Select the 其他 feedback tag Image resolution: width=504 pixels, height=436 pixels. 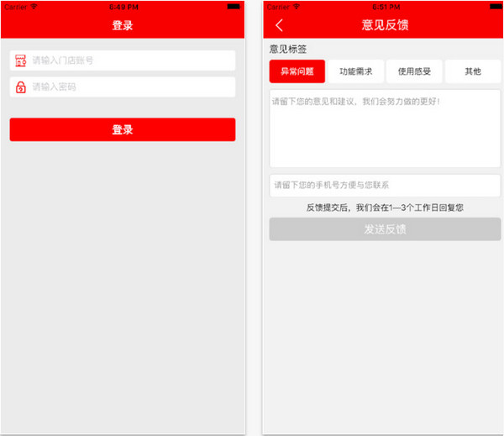[x=473, y=71]
